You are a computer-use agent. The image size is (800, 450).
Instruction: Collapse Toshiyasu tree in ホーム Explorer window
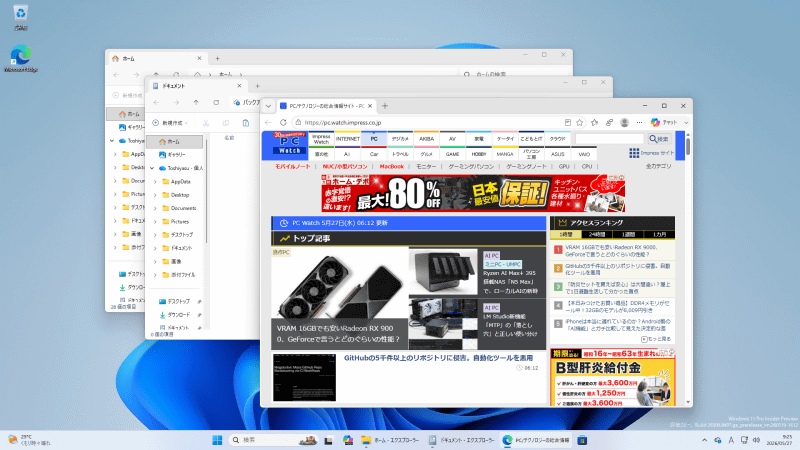click(x=112, y=141)
